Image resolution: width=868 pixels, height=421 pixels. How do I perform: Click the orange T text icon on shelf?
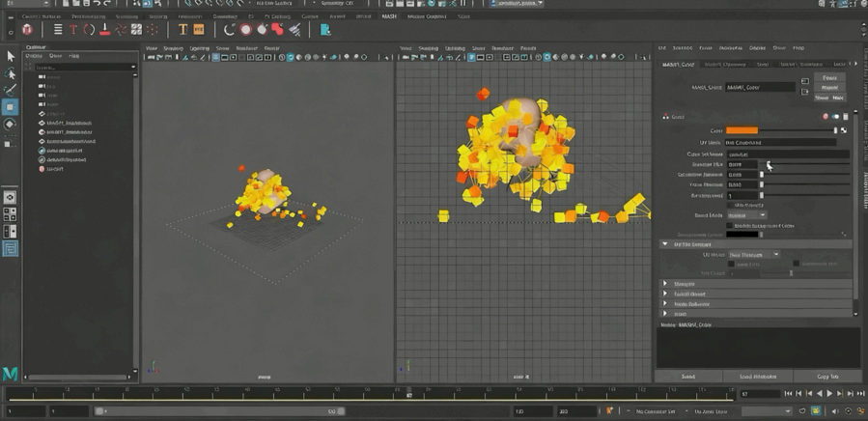tap(182, 30)
